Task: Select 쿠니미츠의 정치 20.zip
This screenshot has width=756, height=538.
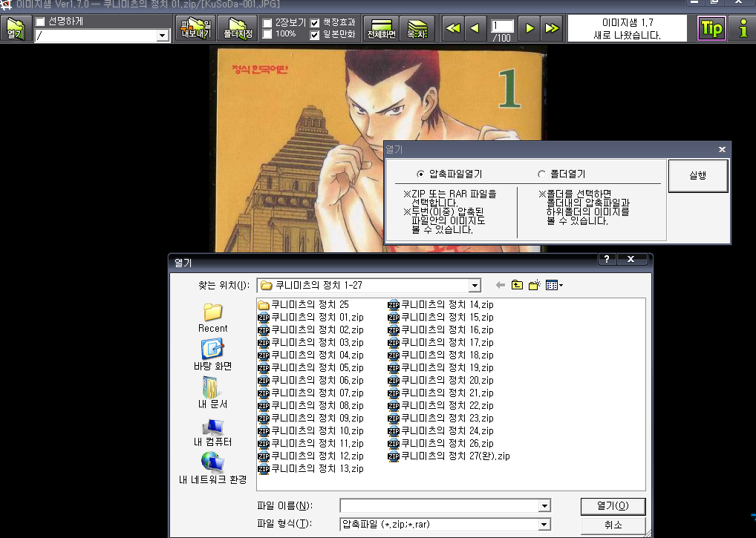Action: (x=440, y=380)
